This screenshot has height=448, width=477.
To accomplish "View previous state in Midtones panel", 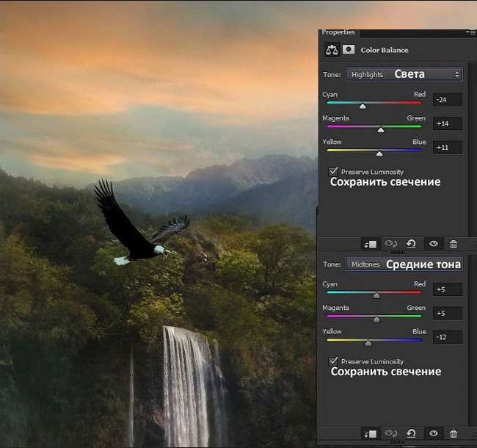I will [390, 433].
